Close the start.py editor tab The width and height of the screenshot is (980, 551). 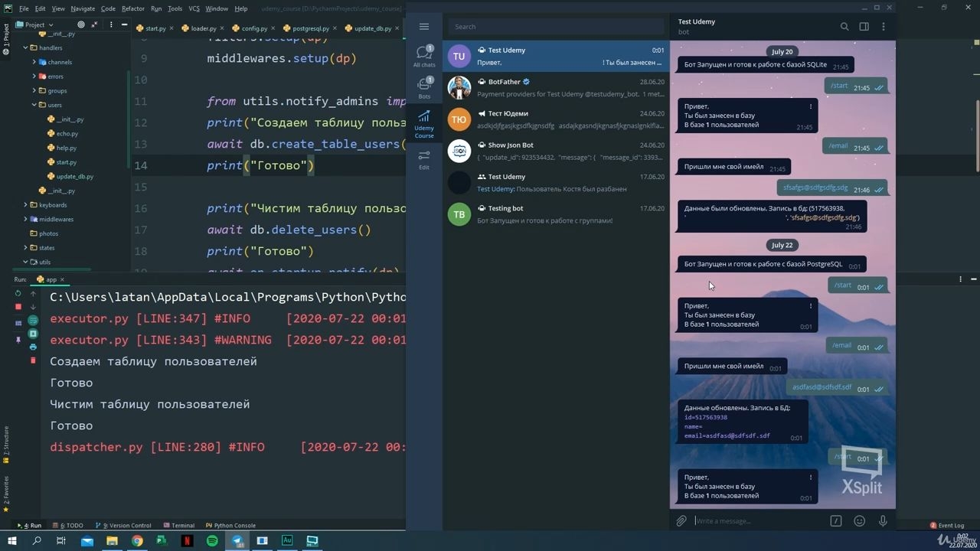[x=172, y=28]
